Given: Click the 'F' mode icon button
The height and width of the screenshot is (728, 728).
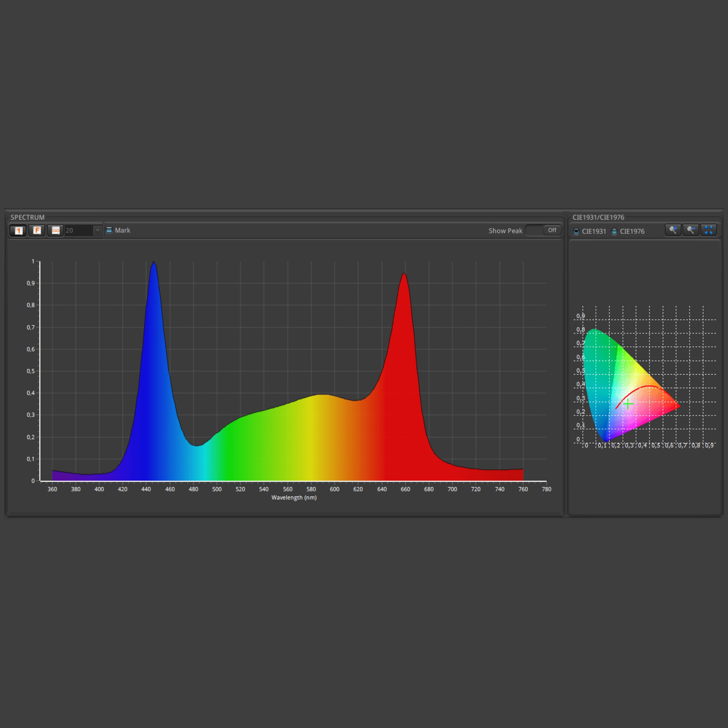Looking at the screenshot, I should 37,231.
